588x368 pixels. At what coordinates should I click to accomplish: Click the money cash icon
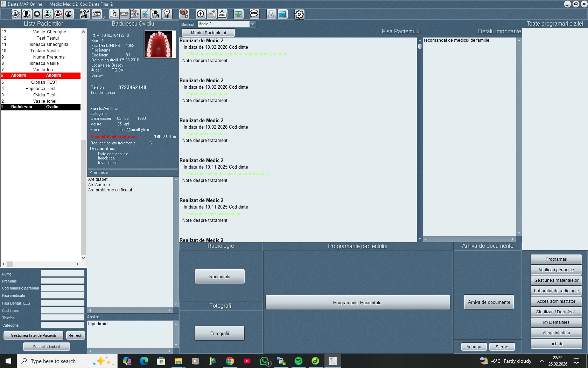pyautogui.click(x=238, y=14)
